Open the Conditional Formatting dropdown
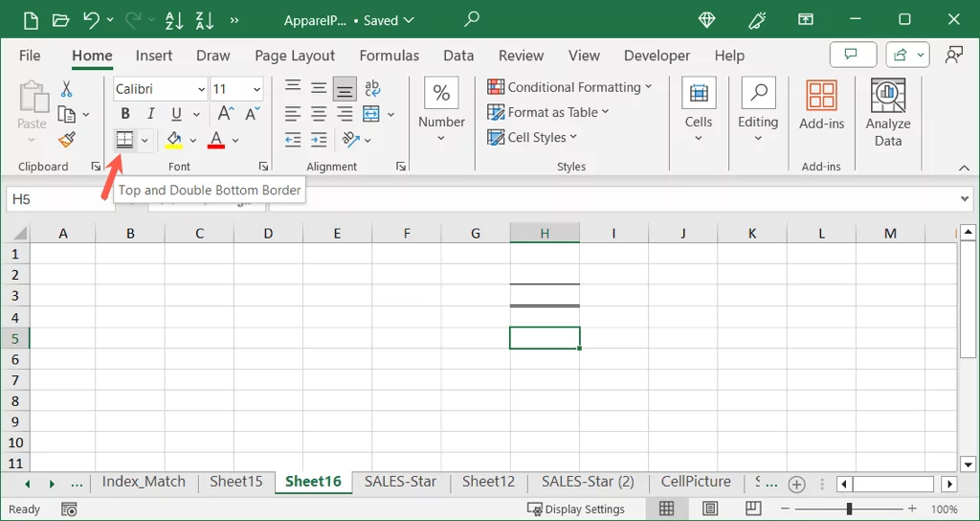Viewport: 980px width, 521px height. (x=569, y=87)
